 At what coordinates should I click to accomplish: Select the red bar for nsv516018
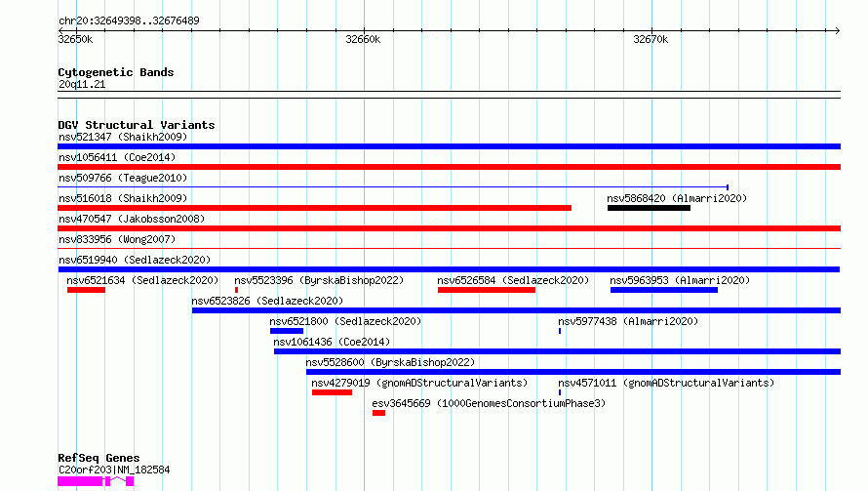coord(314,208)
